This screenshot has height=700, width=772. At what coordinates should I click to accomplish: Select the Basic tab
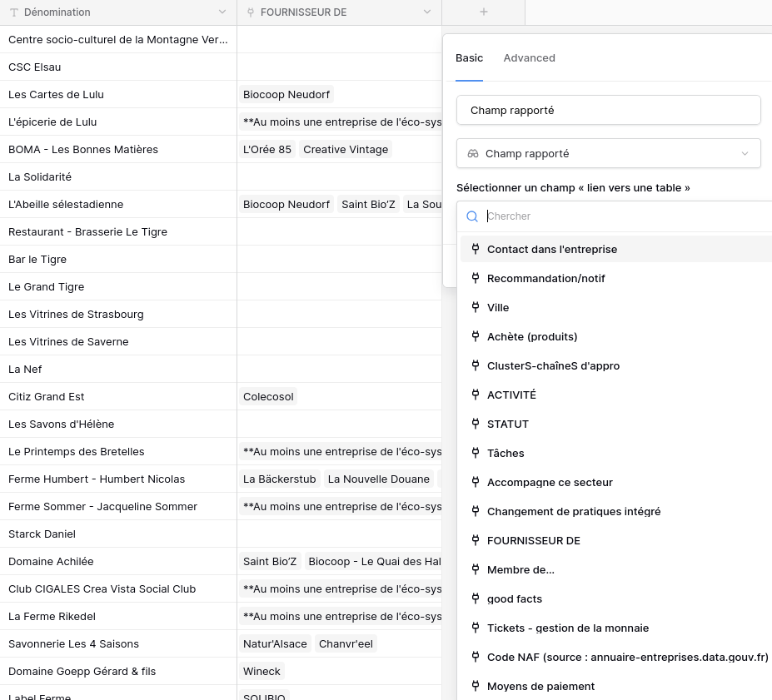pos(469,58)
